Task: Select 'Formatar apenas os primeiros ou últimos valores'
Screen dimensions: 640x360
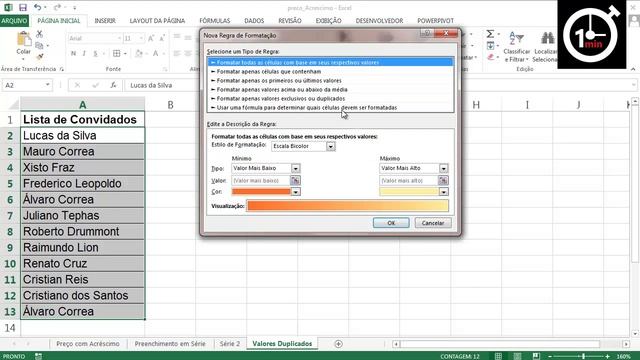Action: (330, 80)
